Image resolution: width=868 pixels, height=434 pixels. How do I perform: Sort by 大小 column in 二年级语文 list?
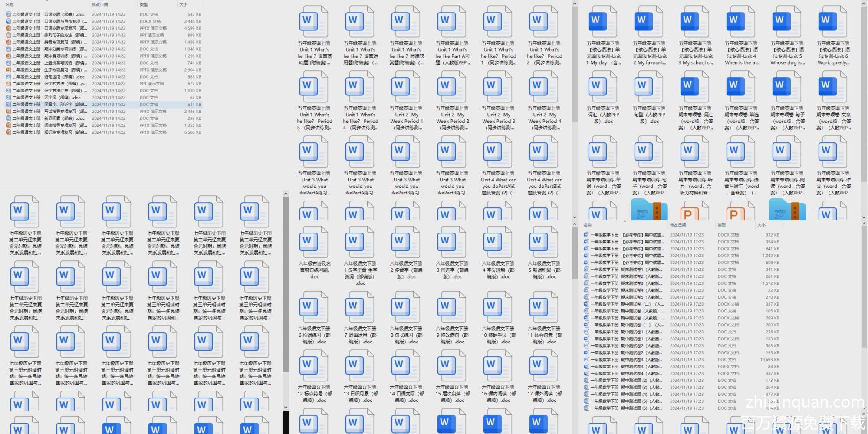tap(184, 5)
